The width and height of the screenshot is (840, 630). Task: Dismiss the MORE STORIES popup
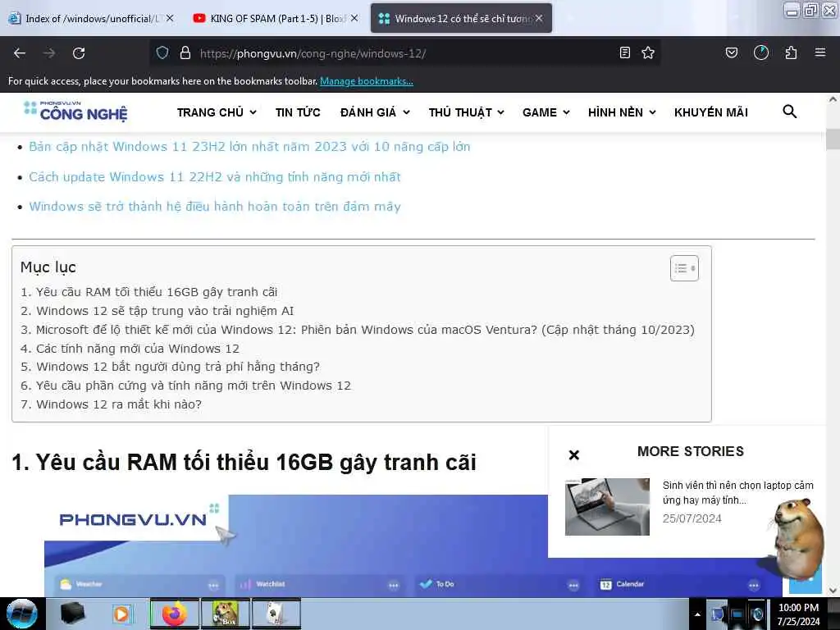[573, 454]
